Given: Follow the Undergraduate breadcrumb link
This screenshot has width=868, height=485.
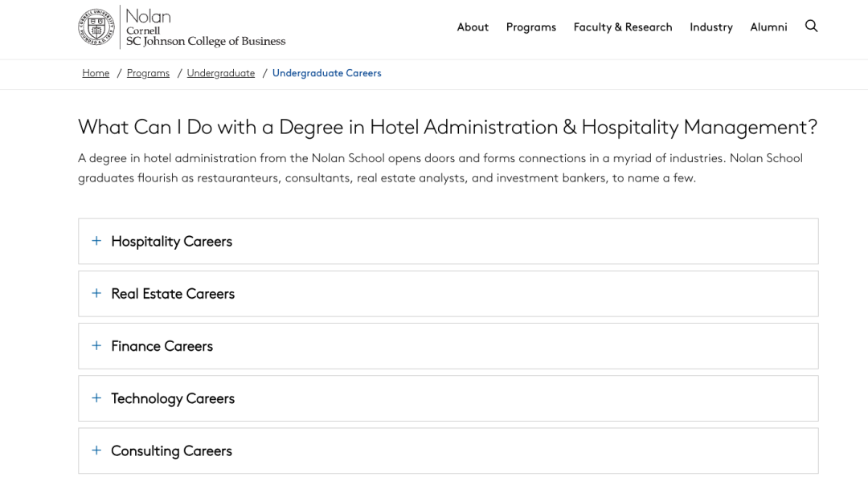Looking at the screenshot, I should click(221, 73).
